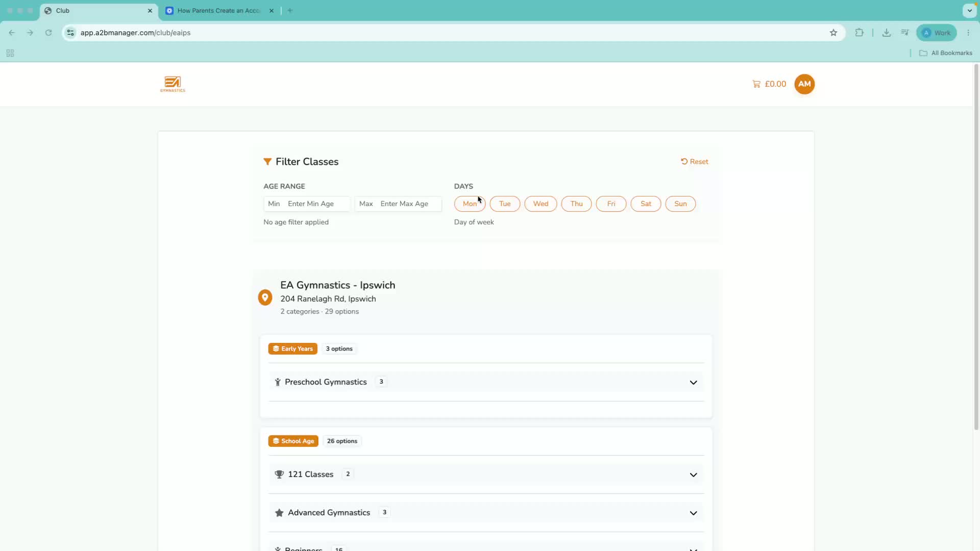The image size is (980, 551).
Task: Expand the Advanced Gymnastics section
Action: point(486,513)
